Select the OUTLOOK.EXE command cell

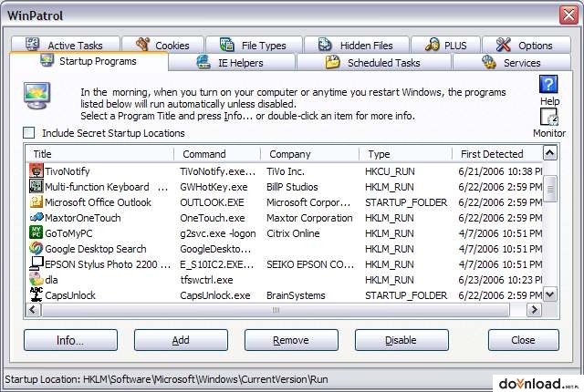(x=212, y=202)
